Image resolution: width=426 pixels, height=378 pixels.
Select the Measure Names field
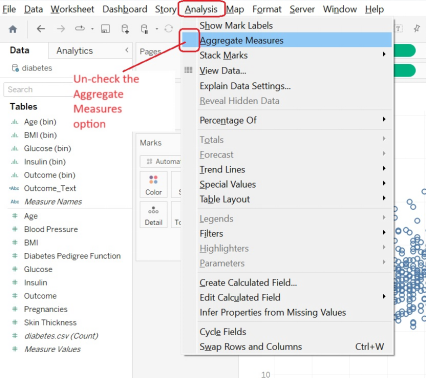click(53, 202)
